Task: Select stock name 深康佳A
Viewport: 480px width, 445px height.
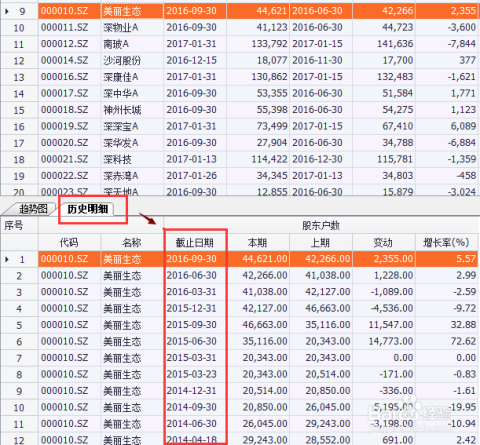Action: pos(121,77)
